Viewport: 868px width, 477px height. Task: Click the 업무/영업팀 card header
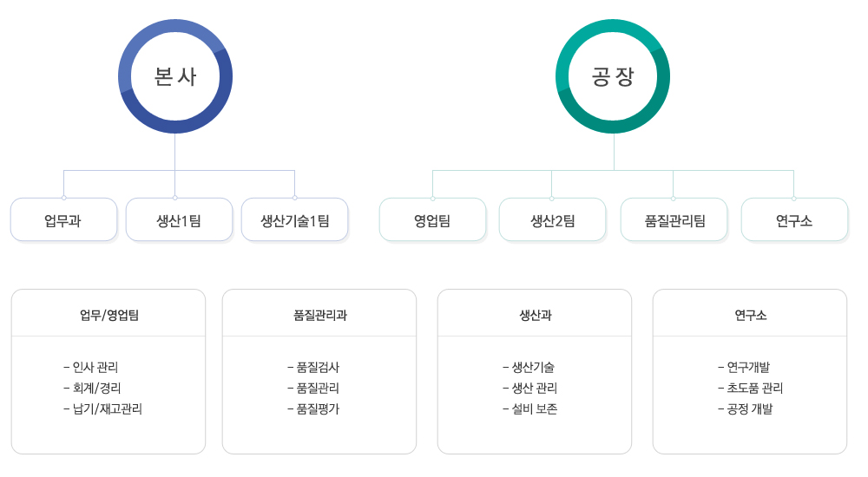click(108, 315)
